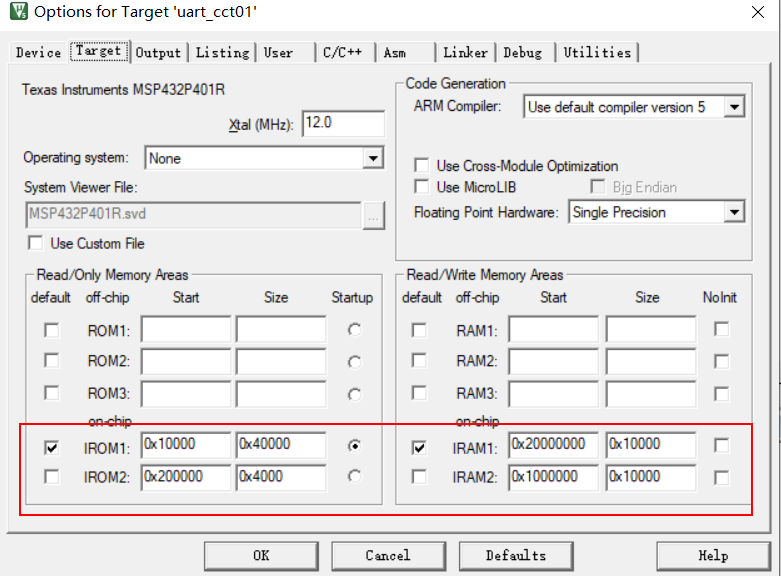Toggle the Big Endian checkbox
The width and height of the screenshot is (781, 576).
click(598, 187)
